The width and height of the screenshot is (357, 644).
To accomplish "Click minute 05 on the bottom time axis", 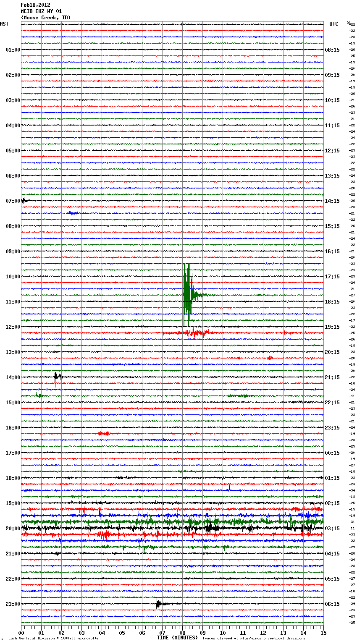I will 122,632.
